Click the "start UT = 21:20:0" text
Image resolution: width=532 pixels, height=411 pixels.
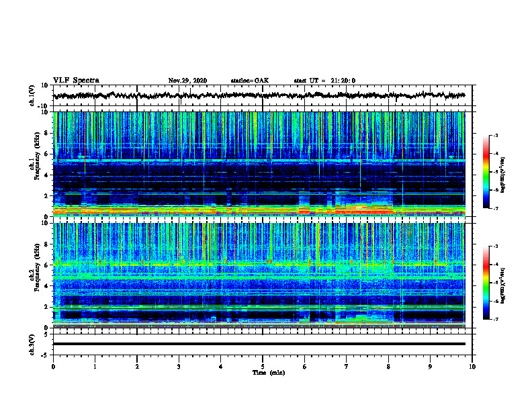(324, 81)
